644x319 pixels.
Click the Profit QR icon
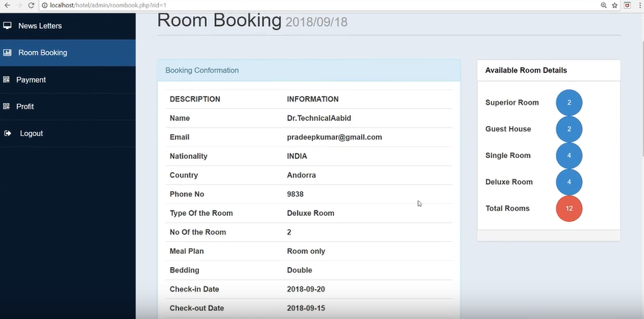coord(6,106)
